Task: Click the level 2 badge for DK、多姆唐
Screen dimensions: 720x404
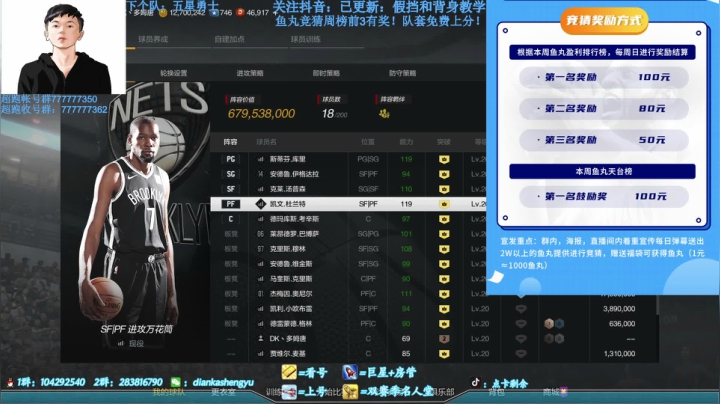Action: 444,339
